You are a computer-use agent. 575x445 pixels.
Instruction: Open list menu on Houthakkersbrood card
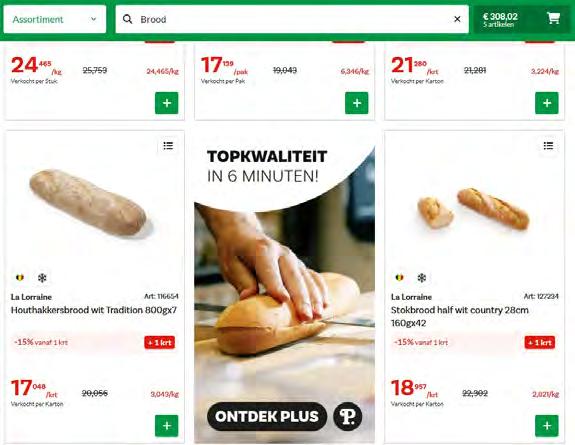pyautogui.click(x=168, y=146)
